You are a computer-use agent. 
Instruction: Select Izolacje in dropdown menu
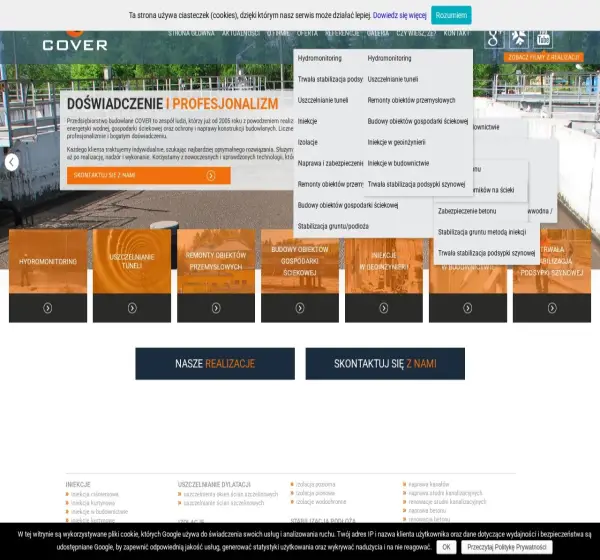[x=308, y=142]
